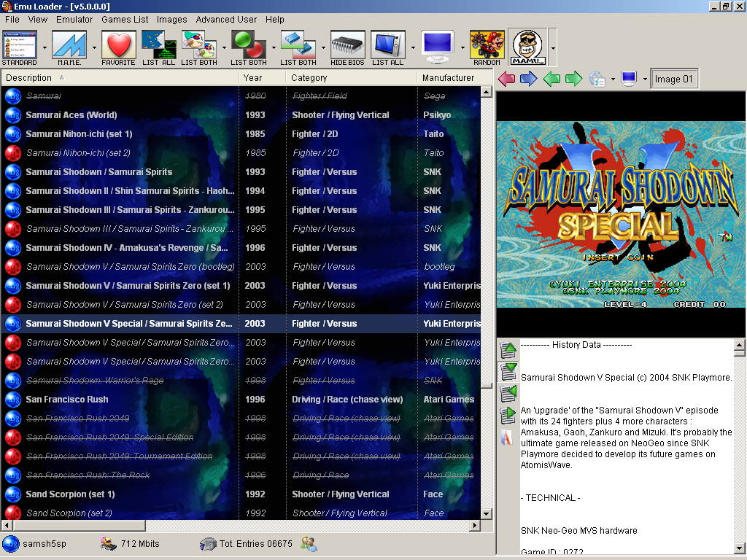Open dropdown arrow next to M.A.M.E.
The image size is (747, 560).
coord(94,48)
